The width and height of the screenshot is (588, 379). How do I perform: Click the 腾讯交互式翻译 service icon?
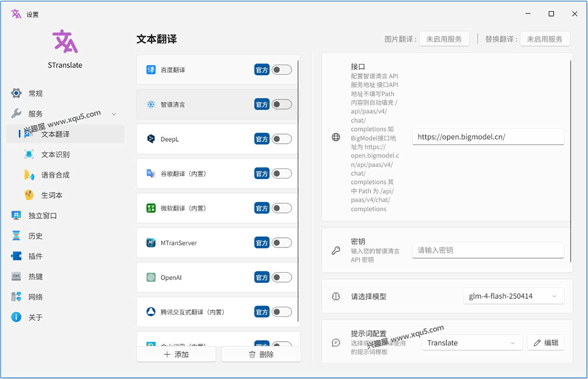151,312
